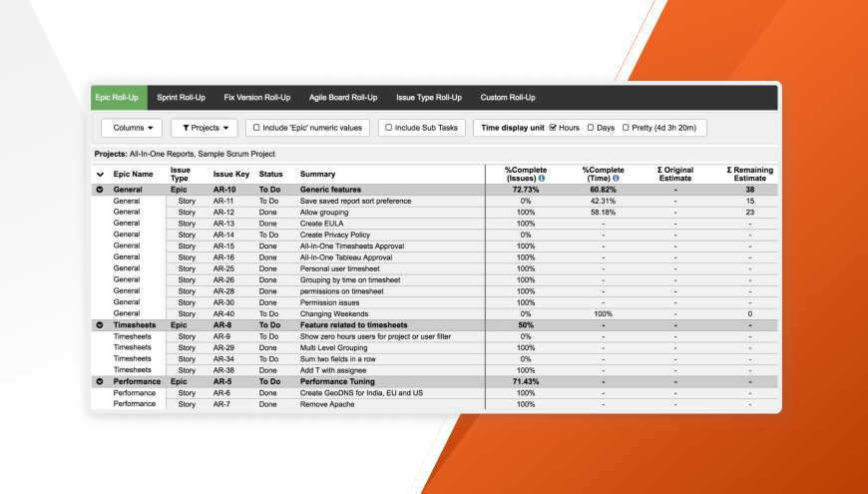Click the Σ Remaining Estimate column header
The height and width of the screenshot is (494, 868).
point(749,174)
